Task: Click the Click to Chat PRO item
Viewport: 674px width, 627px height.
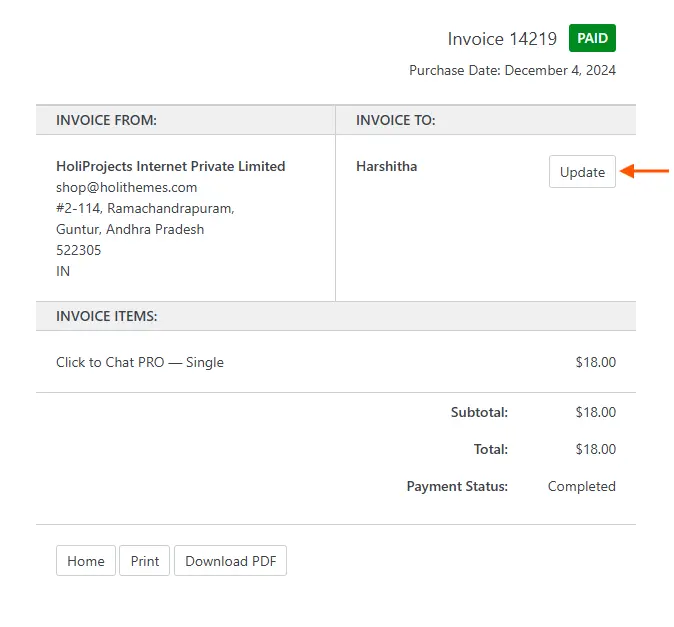Action: pos(140,362)
